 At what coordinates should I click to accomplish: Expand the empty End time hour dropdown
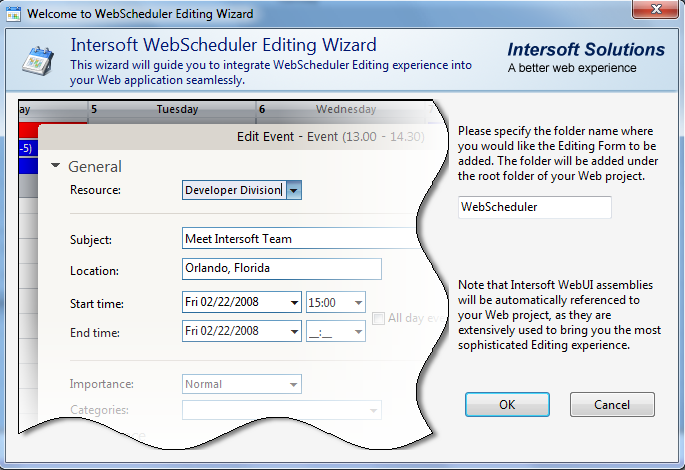coord(357,331)
